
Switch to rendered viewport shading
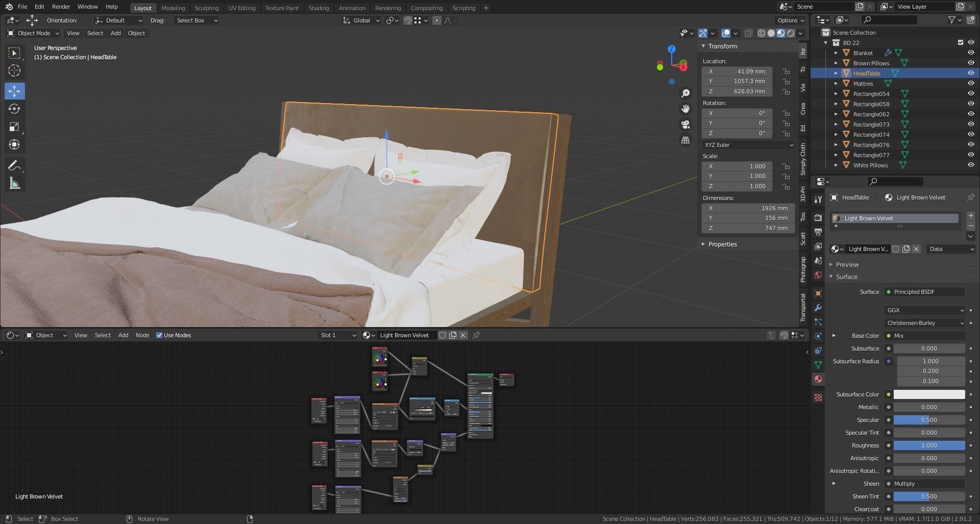[x=791, y=33]
